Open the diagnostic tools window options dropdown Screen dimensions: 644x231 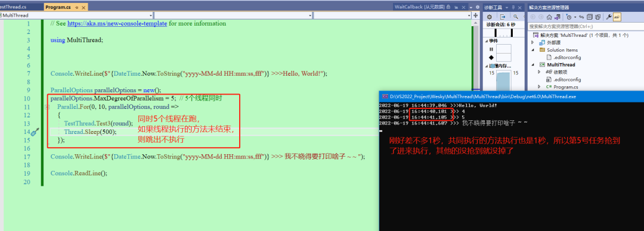pyautogui.click(x=507, y=8)
